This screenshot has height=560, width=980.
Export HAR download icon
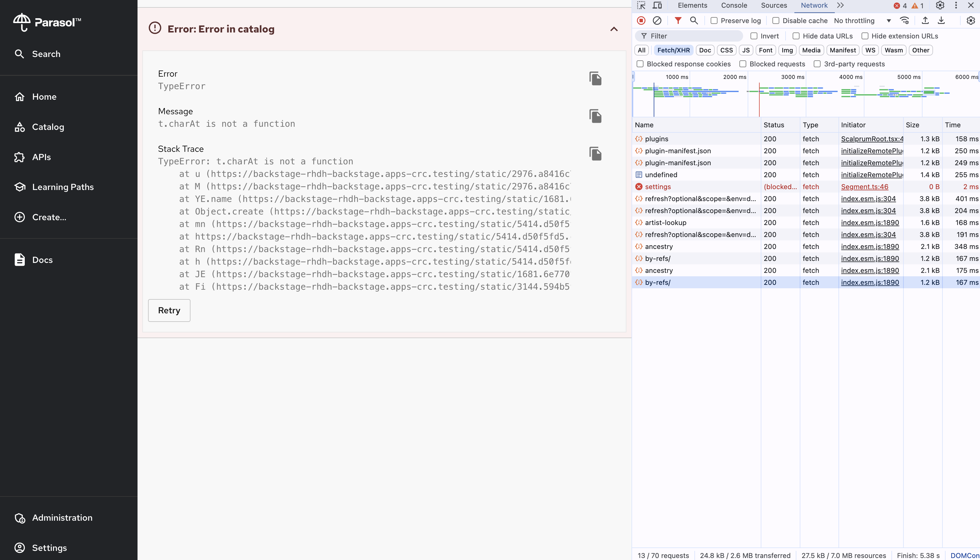[x=941, y=21]
